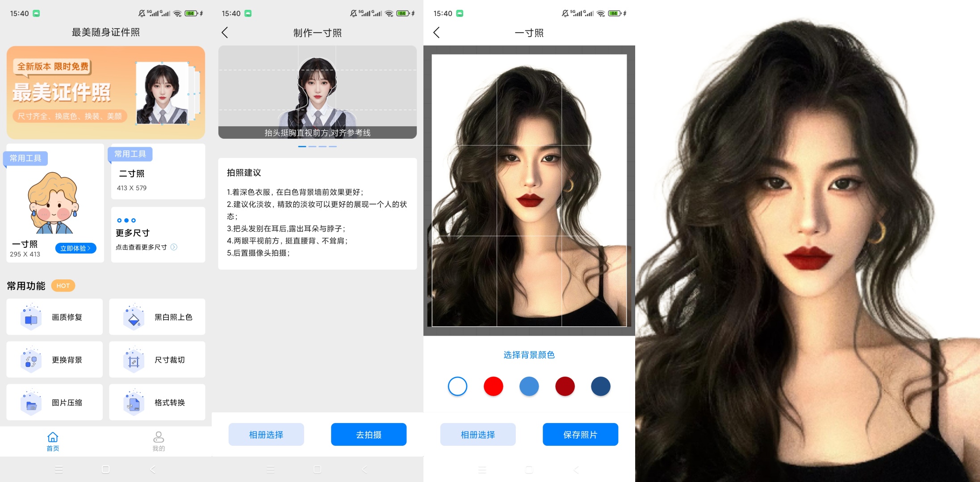Tap the carousel page indicator dots
Image resolution: width=980 pixels, height=482 pixels.
(318, 146)
